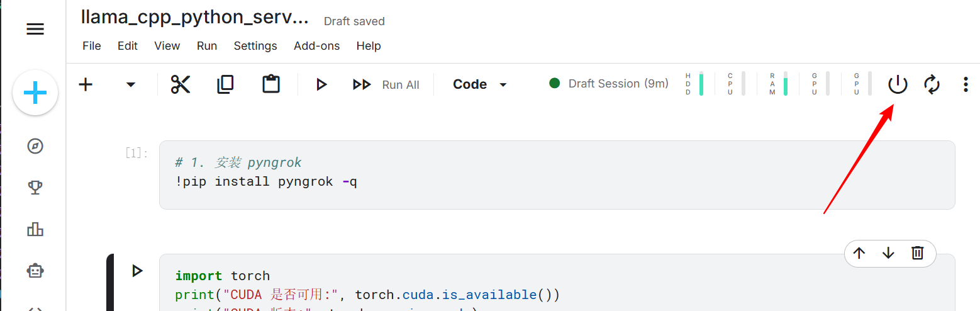
Task: Expand the add cell dropdown arrow
Action: click(131, 84)
